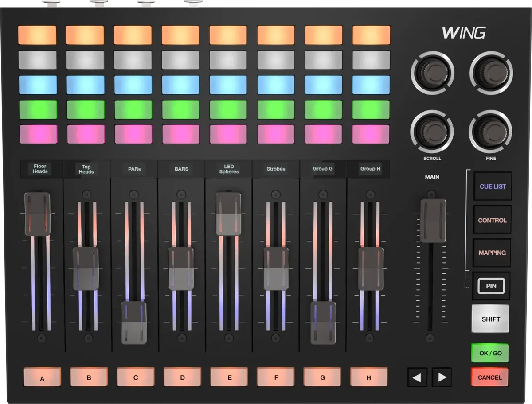Viewport: 532px width, 404px height.
Task: Tap the white pad above Strobes
Action: [276, 60]
